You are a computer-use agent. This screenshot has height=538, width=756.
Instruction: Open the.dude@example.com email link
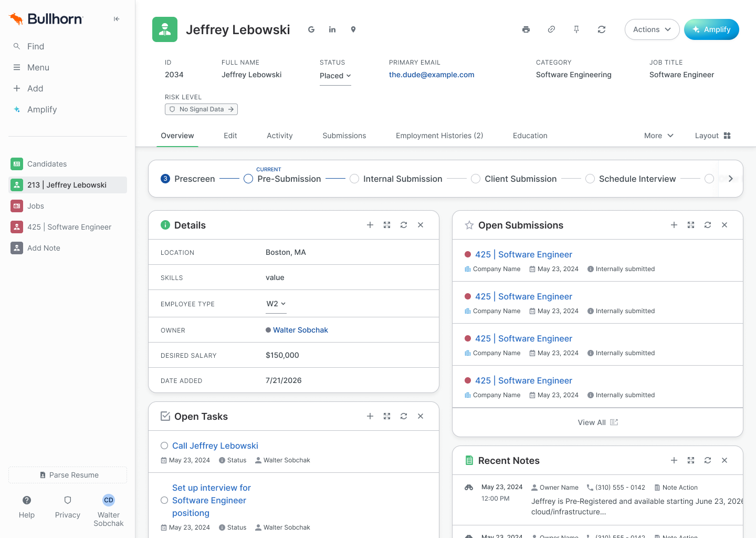click(x=432, y=75)
